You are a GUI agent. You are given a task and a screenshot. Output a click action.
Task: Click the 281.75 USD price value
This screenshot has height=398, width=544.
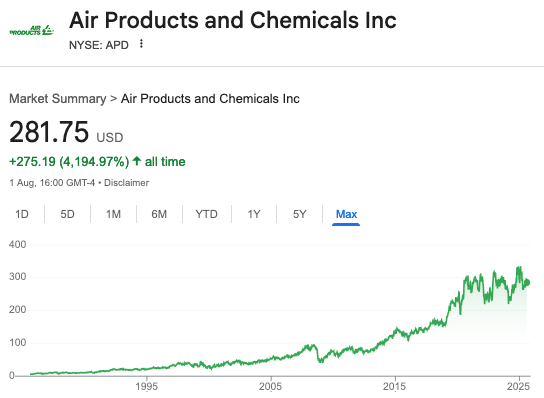point(66,132)
